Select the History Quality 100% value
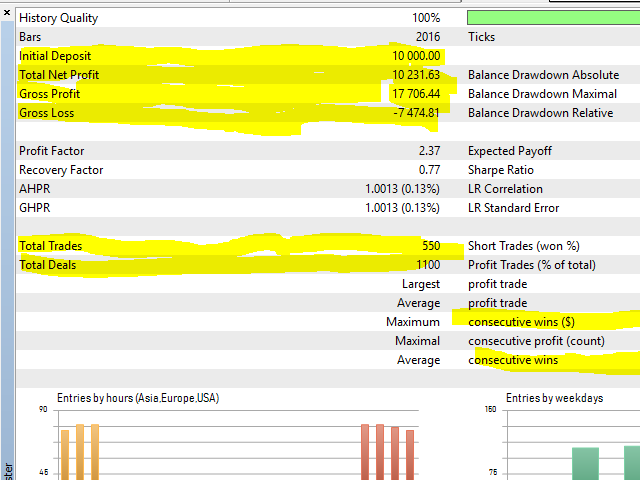Image resolution: width=640 pixels, height=480 pixels. click(424, 18)
